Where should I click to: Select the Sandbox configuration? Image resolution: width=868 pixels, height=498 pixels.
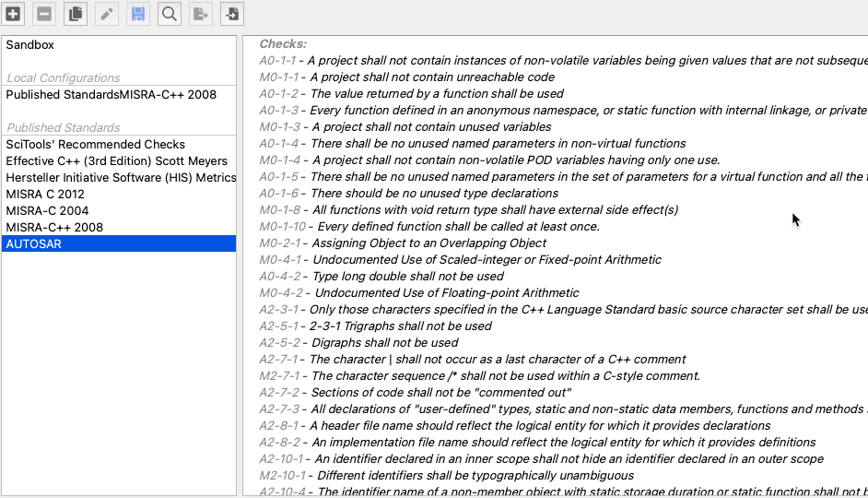119,45
